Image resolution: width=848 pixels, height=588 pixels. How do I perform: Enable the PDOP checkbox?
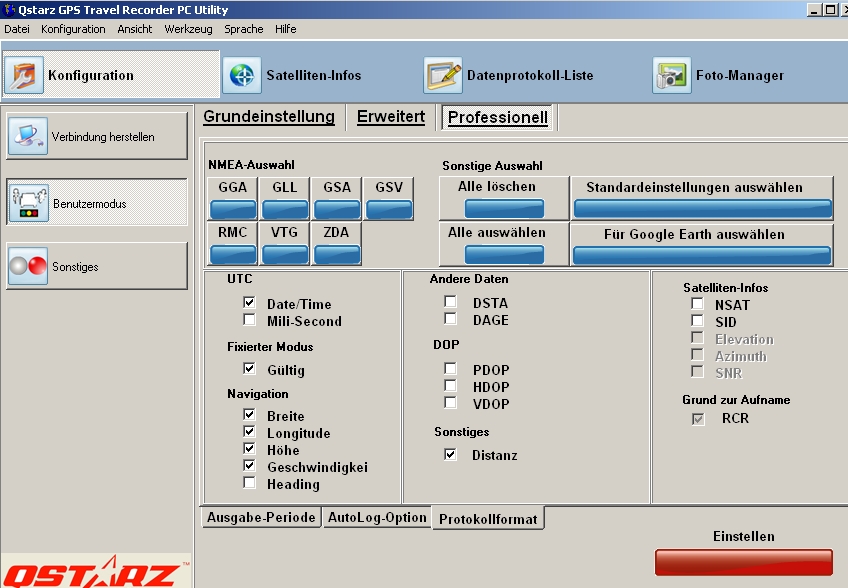pos(451,369)
